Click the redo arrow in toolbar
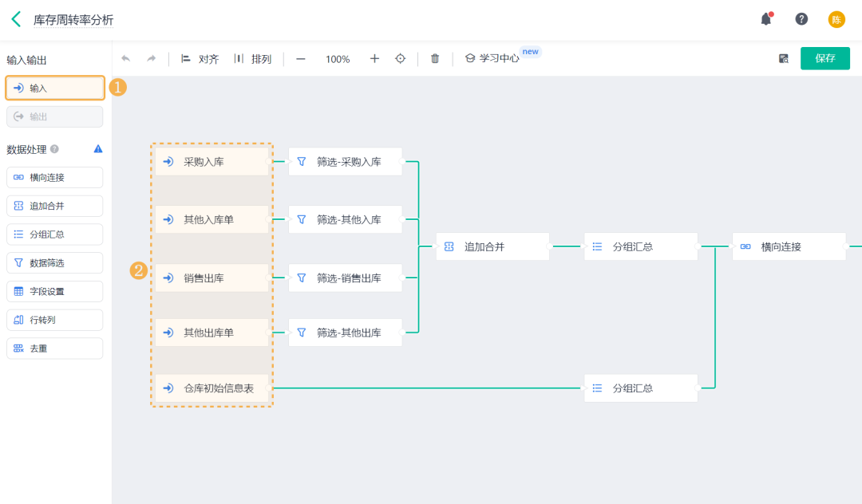 [151, 58]
